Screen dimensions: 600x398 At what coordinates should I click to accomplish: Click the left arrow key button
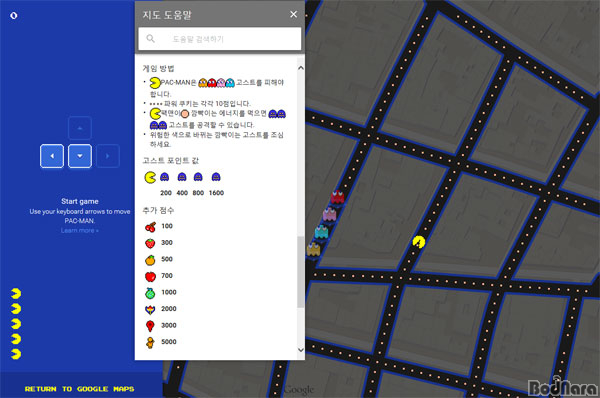[x=52, y=156]
